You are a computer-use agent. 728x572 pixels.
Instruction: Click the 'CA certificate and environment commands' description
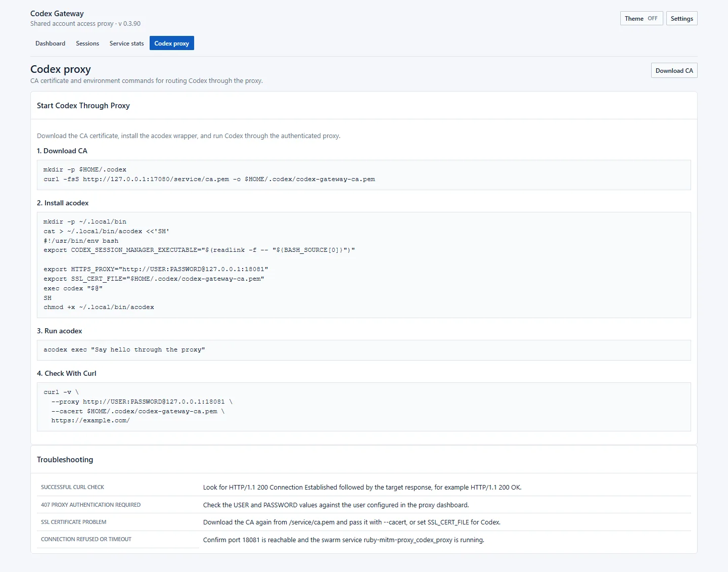point(147,81)
